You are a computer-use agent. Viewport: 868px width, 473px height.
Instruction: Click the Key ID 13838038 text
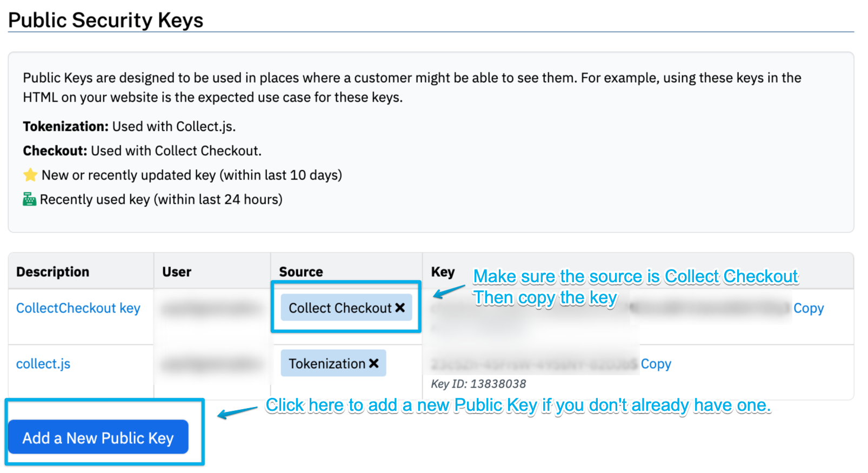tap(478, 384)
